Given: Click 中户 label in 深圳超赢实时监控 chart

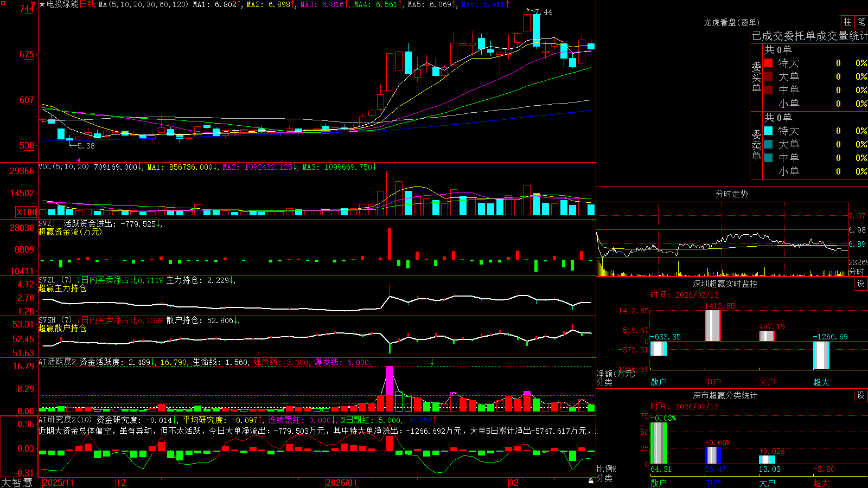Looking at the screenshot, I should click(713, 382).
